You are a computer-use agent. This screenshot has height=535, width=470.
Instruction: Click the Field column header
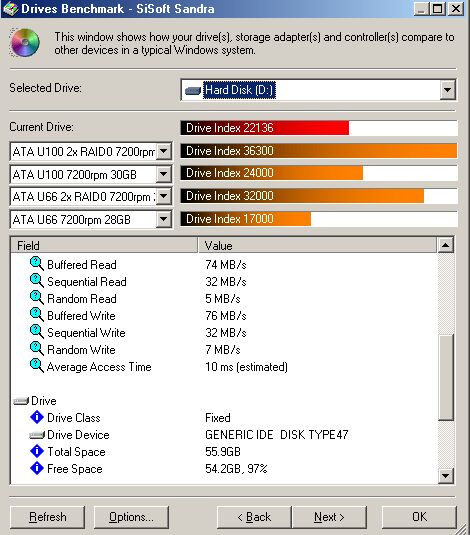tap(104, 245)
